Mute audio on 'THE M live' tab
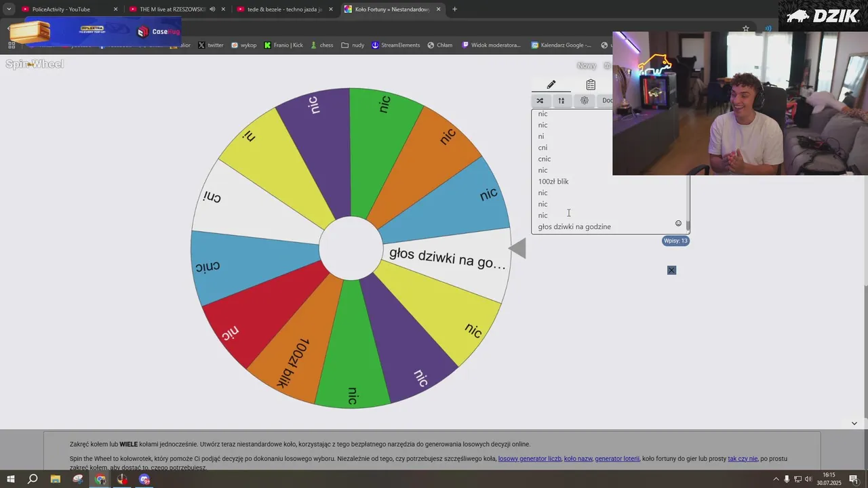This screenshot has height=488, width=868. 212,9
